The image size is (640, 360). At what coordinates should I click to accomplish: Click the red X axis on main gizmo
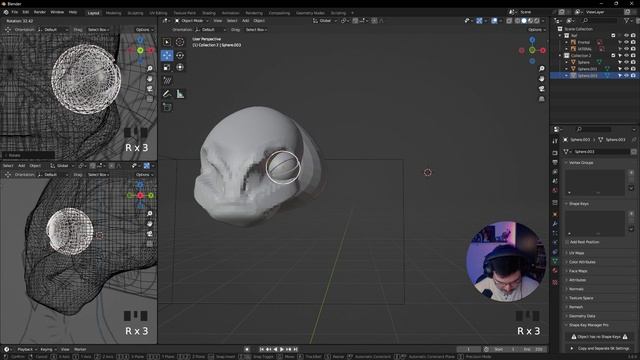click(x=543, y=50)
